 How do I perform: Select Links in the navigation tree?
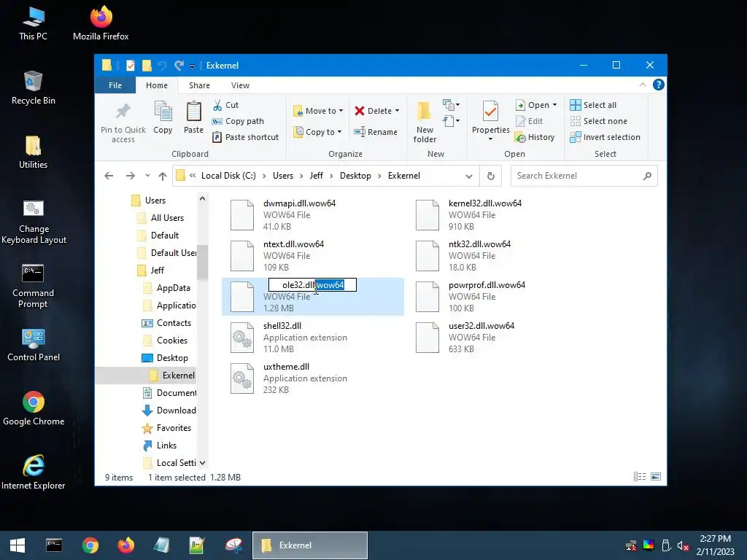pyautogui.click(x=166, y=446)
